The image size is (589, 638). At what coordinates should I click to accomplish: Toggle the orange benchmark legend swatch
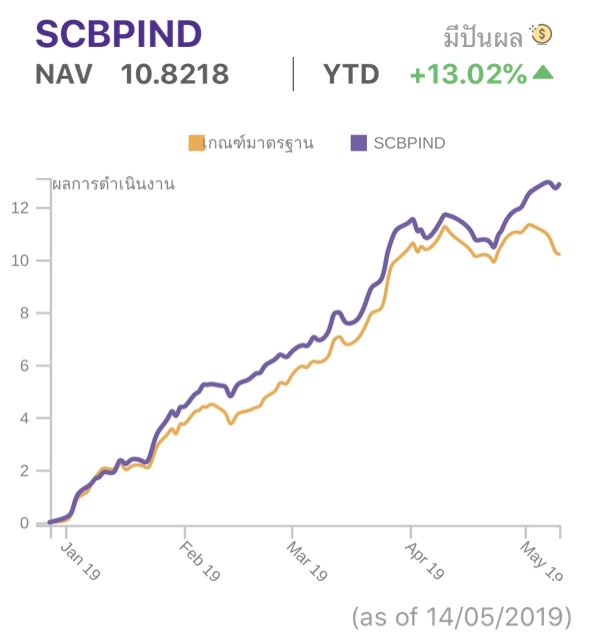tap(196, 143)
